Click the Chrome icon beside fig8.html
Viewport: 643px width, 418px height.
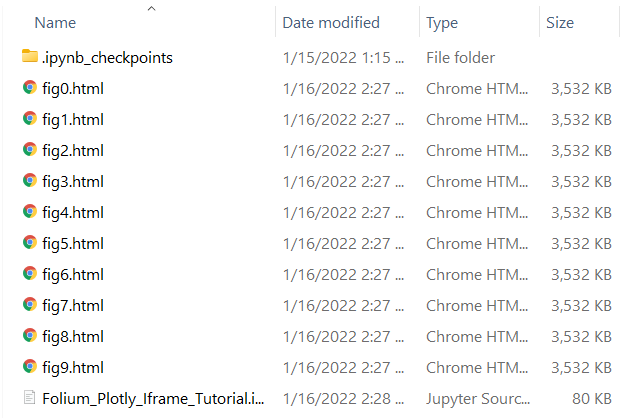coord(29,336)
